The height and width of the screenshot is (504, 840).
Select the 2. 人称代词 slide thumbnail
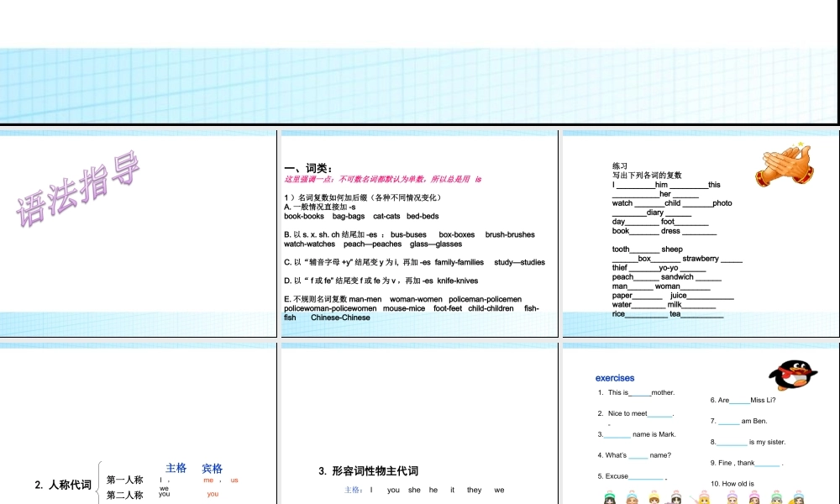point(138,423)
